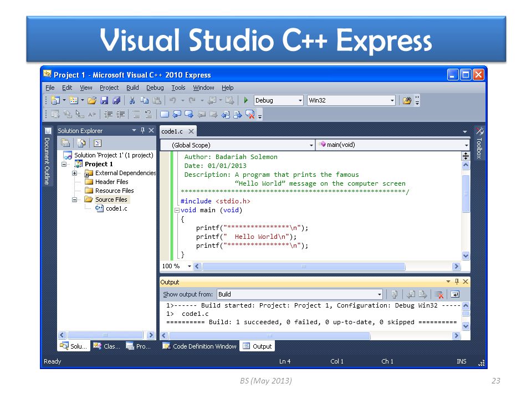Click the Copy icon in toolbar
532x399 pixels.
[145, 100]
